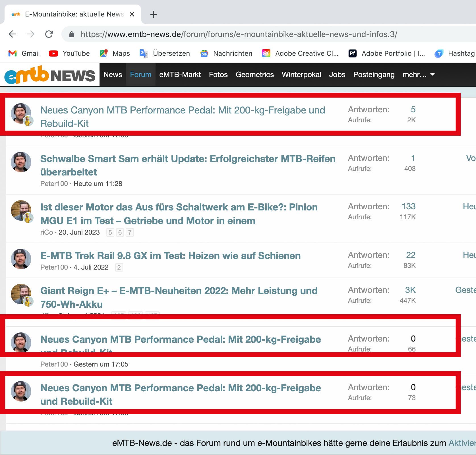Open the Winterpokal page
This screenshot has width=476, height=455.
coord(301,75)
